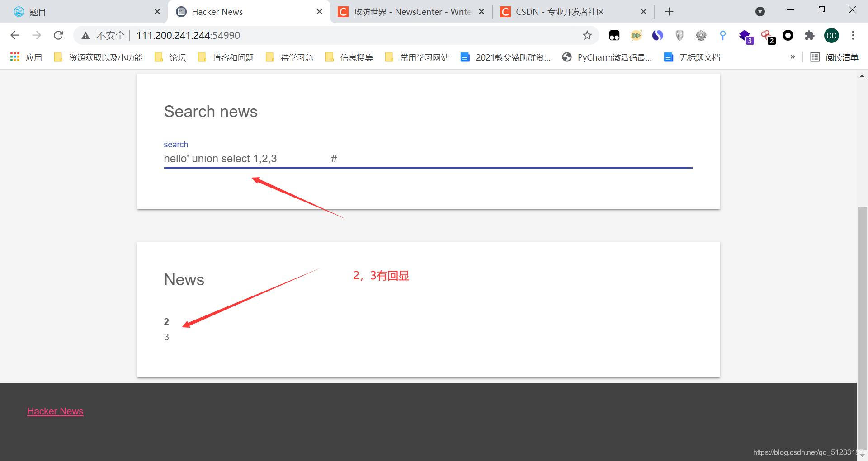868x461 pixels.
Task: Click the search field label
Action: 176,145
